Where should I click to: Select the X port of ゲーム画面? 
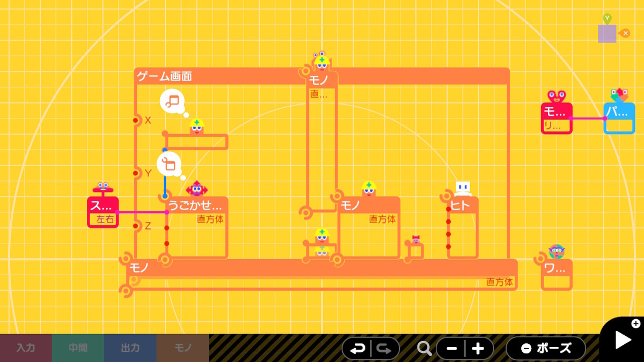[x=136, y=120]
